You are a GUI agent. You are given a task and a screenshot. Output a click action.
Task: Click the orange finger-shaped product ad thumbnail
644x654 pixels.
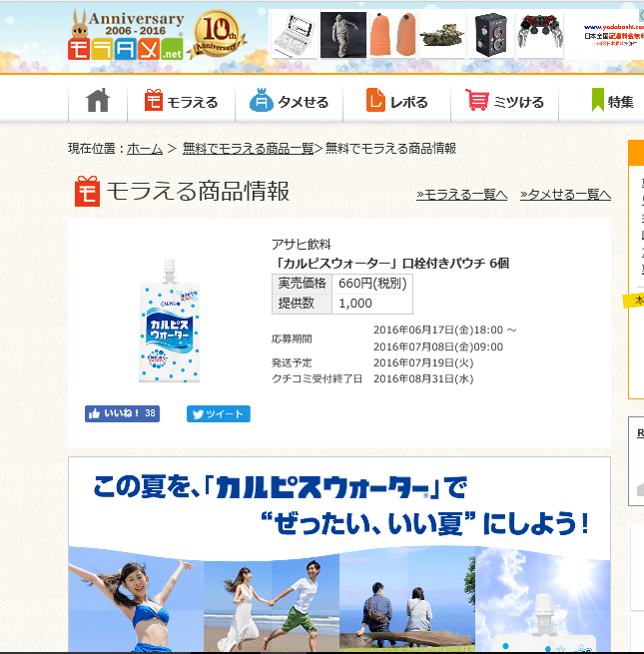[x=392, y=35]
